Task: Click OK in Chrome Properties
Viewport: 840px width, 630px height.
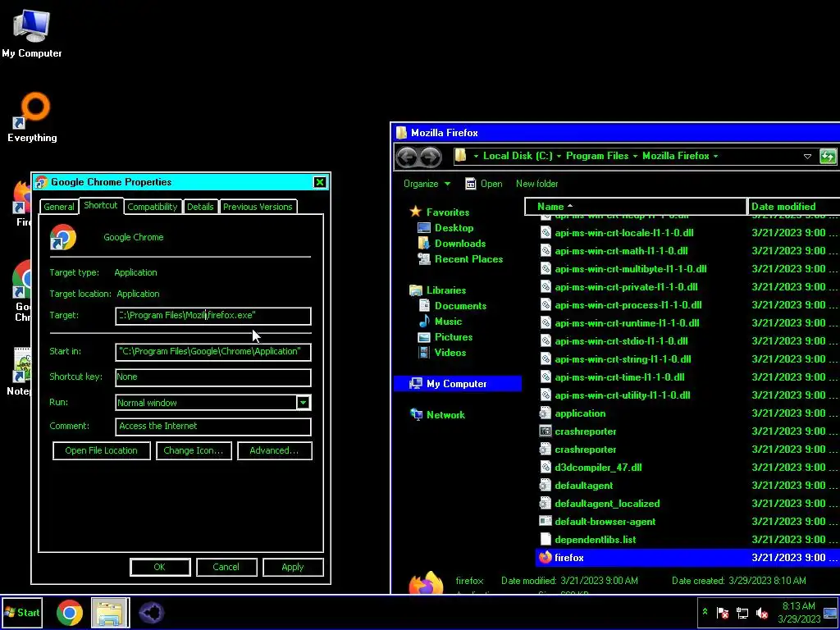Action: click(x=160, y=567)
